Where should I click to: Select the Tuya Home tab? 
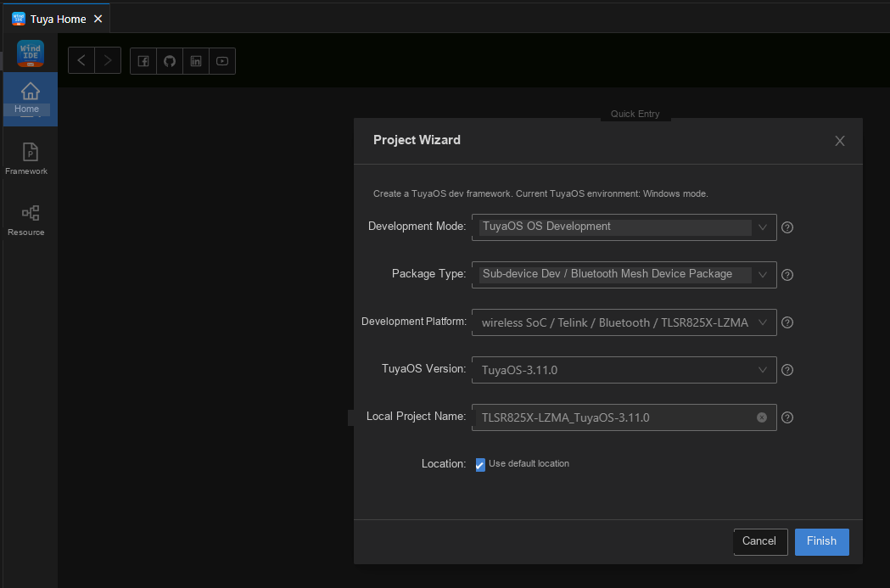point(58,19)
